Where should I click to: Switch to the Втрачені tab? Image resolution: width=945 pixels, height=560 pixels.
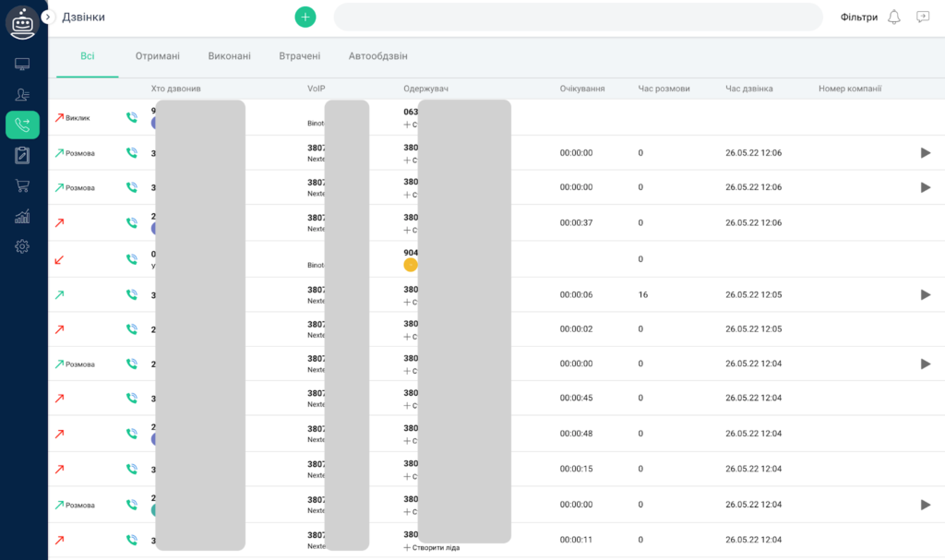point(299,56)
